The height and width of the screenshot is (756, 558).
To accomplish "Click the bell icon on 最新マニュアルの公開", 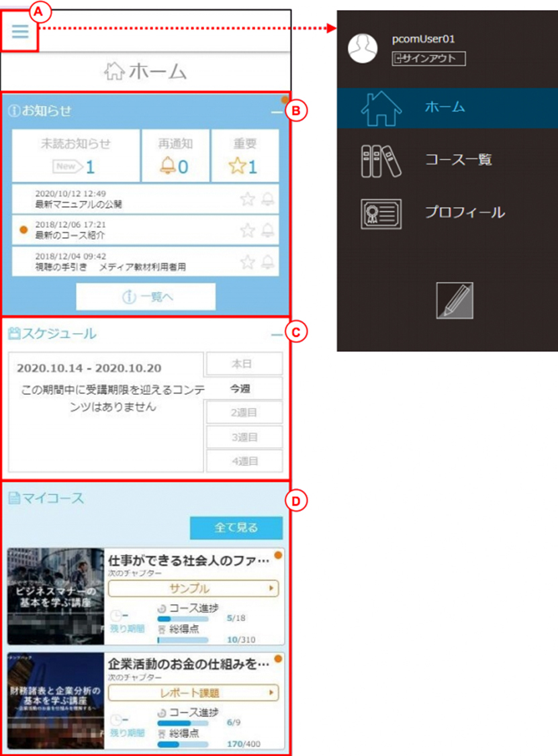I will click(x=268, y=199).
